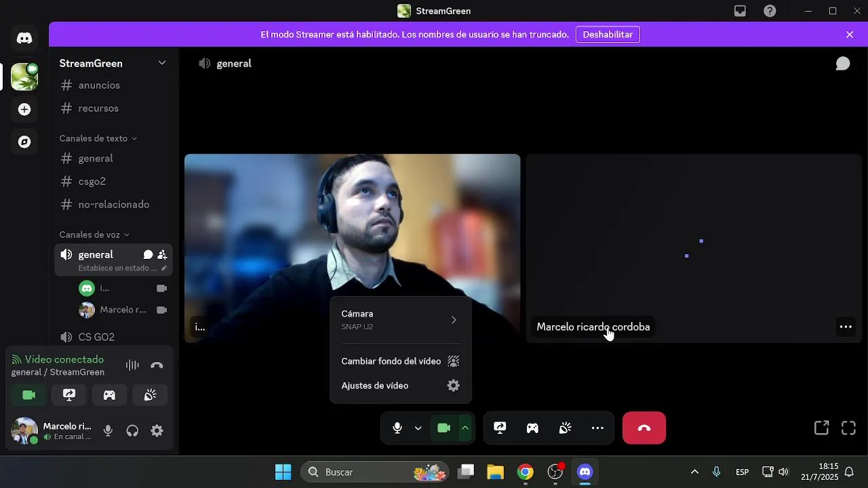Open volume control in system tray
Image resolution: width=868 pixels, height=488 pixels.
point(784,472)
